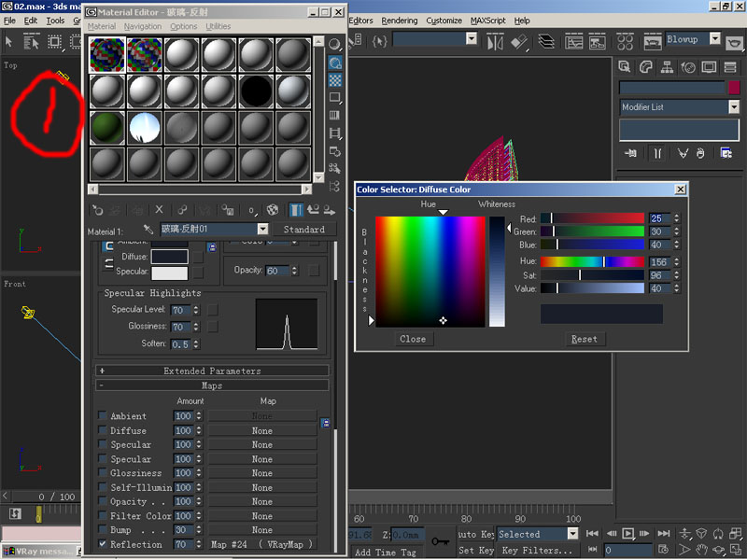747x560 pixels.
Task: Open the Modifier List dropdown
Action: click(733, 107)
